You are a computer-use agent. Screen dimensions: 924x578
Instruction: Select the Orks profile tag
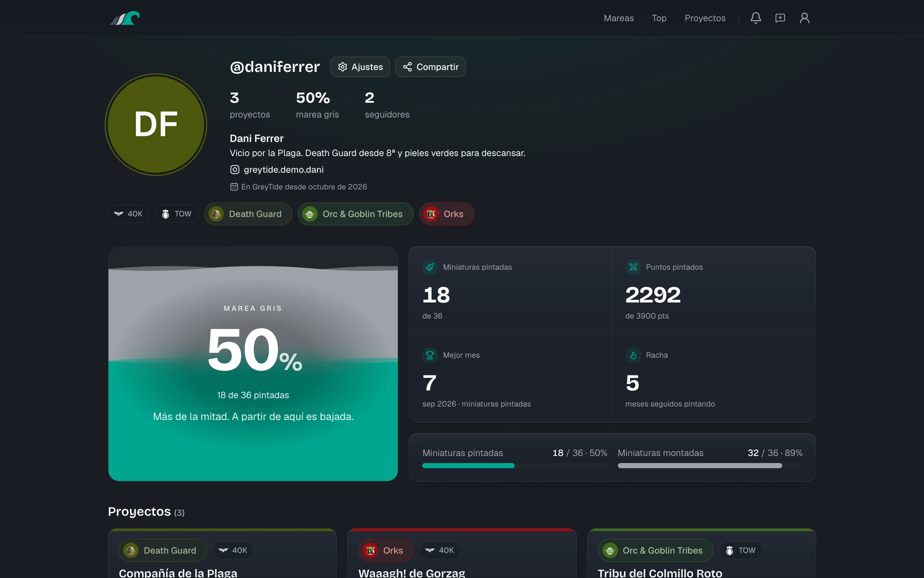point(447,214)
